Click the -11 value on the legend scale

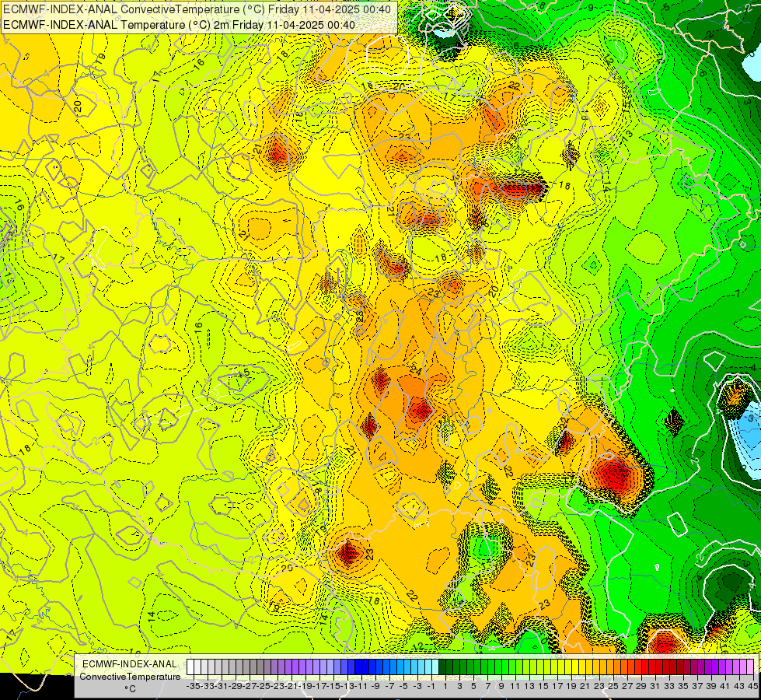[x=361, y=686]
